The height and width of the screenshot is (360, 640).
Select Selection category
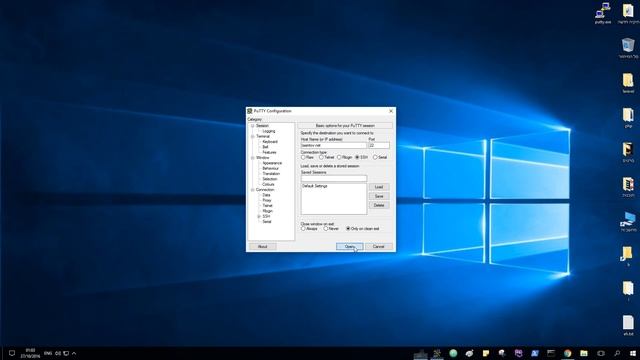[270, 179]
